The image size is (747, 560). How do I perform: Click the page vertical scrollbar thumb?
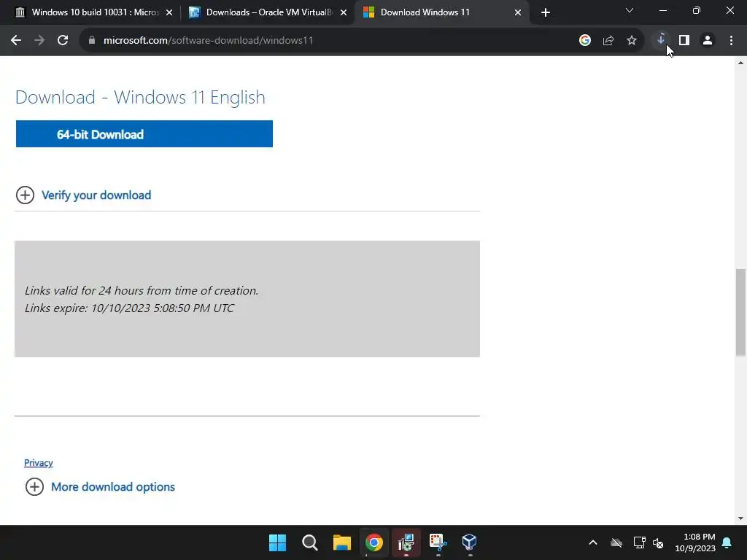coord(740,312)
